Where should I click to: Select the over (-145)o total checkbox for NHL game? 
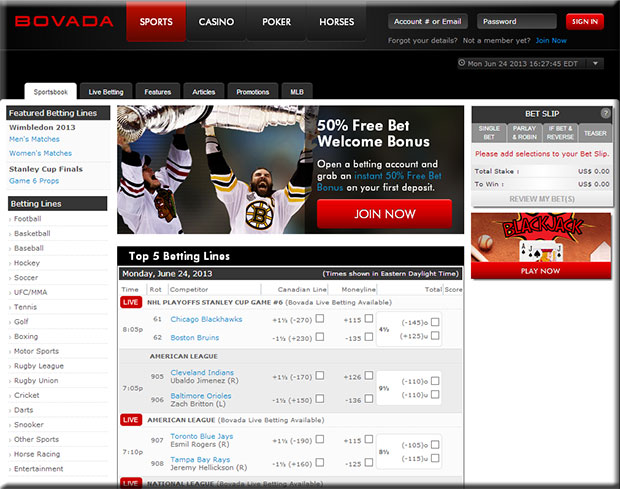(x=435, y=322)
